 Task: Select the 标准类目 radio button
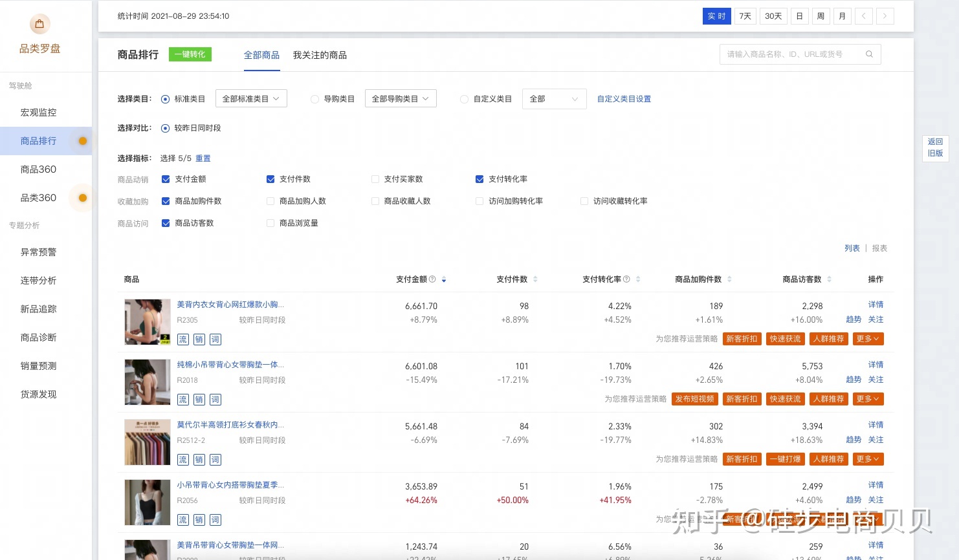165,99
